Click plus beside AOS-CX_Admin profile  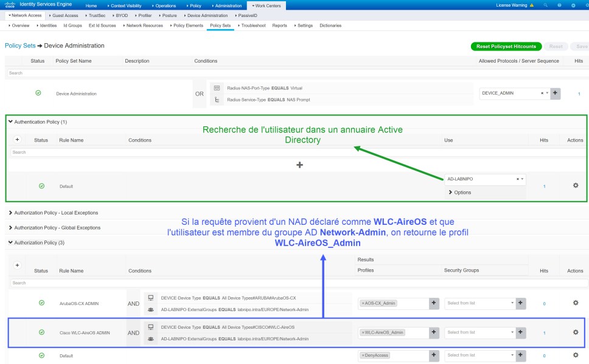click(x=434, y=303)
